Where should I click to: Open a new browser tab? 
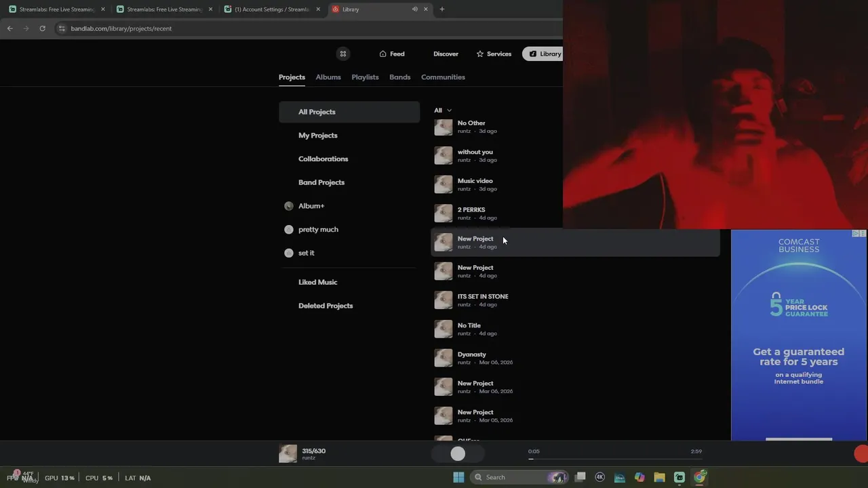tap(442, 9)
